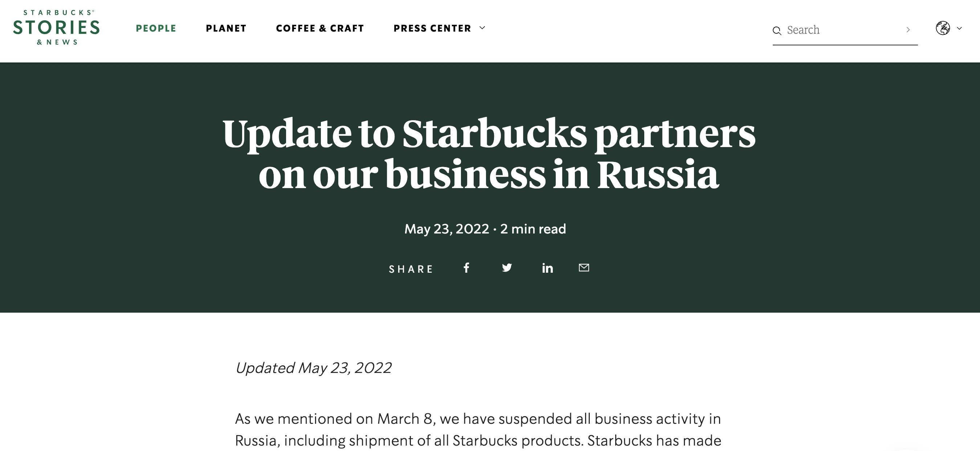Click the May 23, 2022 date line
The height and width of the screenshot is (451, 980).
(x=485, y=229)
